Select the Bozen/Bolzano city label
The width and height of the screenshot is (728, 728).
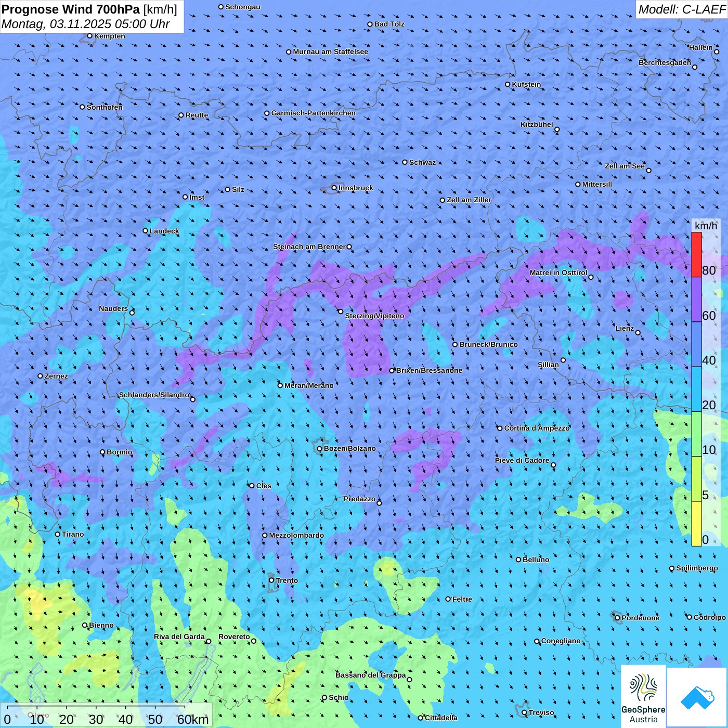point(349,448)
